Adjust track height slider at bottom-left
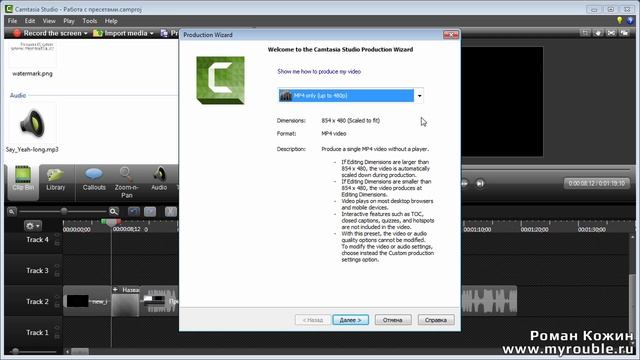 click(x=15, y=351)
